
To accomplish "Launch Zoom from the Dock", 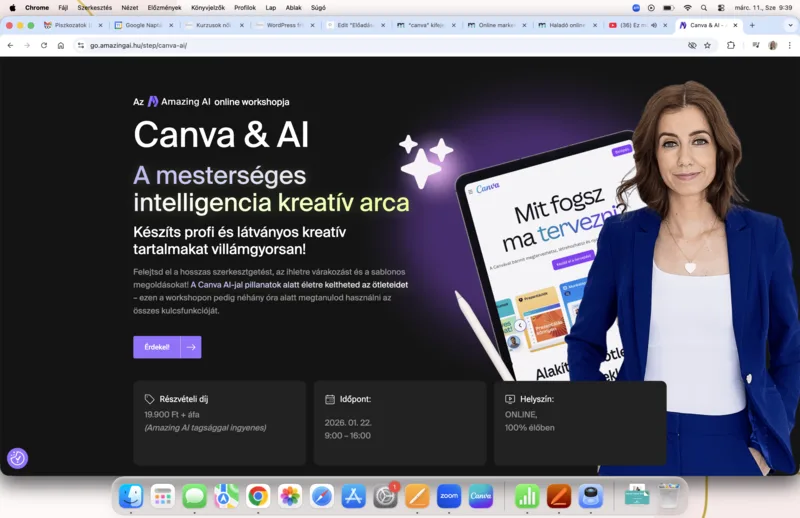I will pyautogui.click(x=449, y=496).
